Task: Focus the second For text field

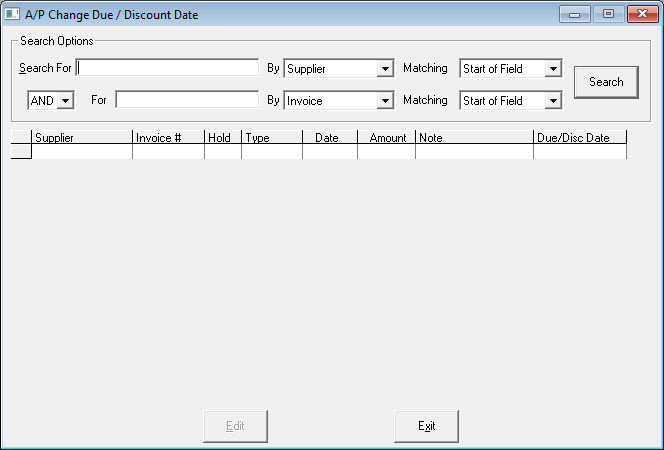Action: tap(187, 100)
